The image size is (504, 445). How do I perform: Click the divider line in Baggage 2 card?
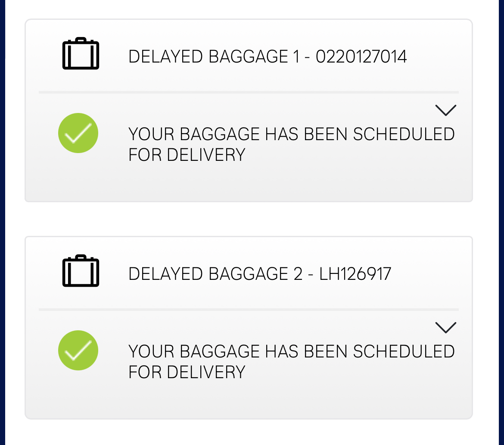click(249, 310)
